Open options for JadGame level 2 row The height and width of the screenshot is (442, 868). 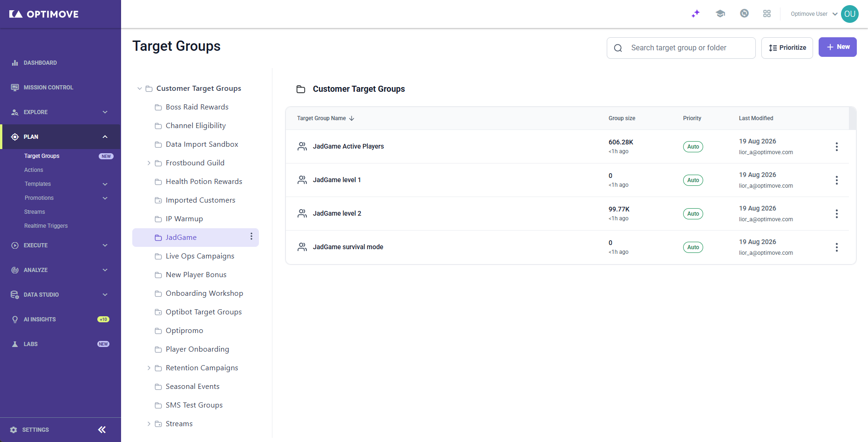click(x=837, y=214)
